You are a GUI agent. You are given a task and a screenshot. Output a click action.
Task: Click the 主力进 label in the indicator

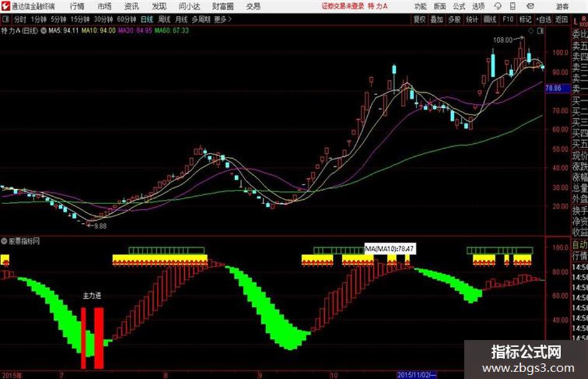tap(92, 296)
